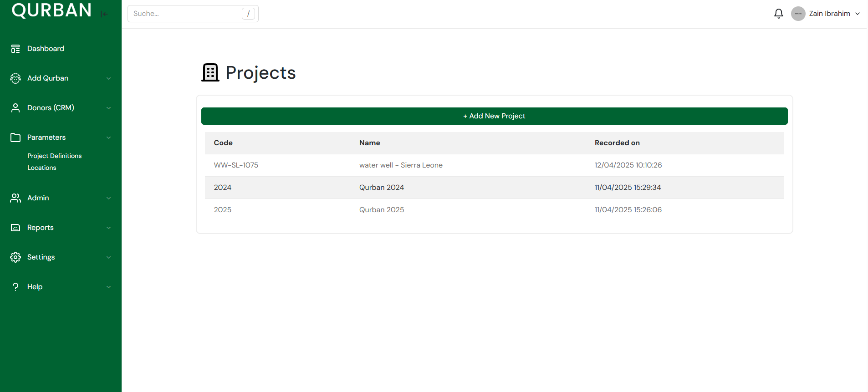Click the Add New Project button
The width and height of the screenshot is (868, 392).
[x=494, y=116]
